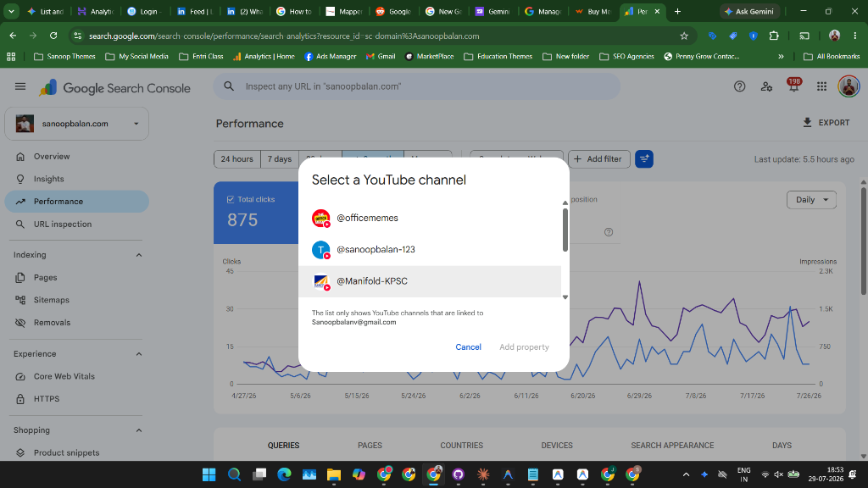Show more bookmarks chevron
Viewport: 868px width, 488px height.
pyautogui.click(x=781, y=57)
